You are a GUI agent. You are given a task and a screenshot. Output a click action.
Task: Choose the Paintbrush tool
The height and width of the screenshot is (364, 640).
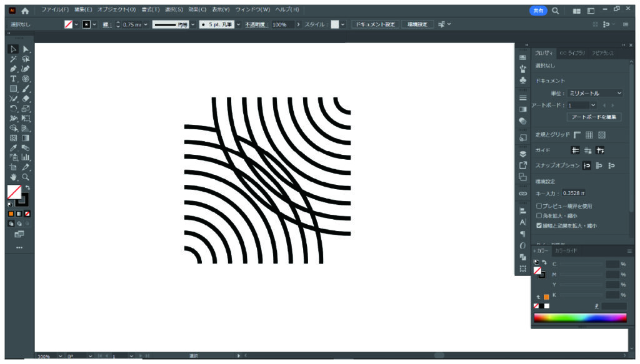[26, 89]
